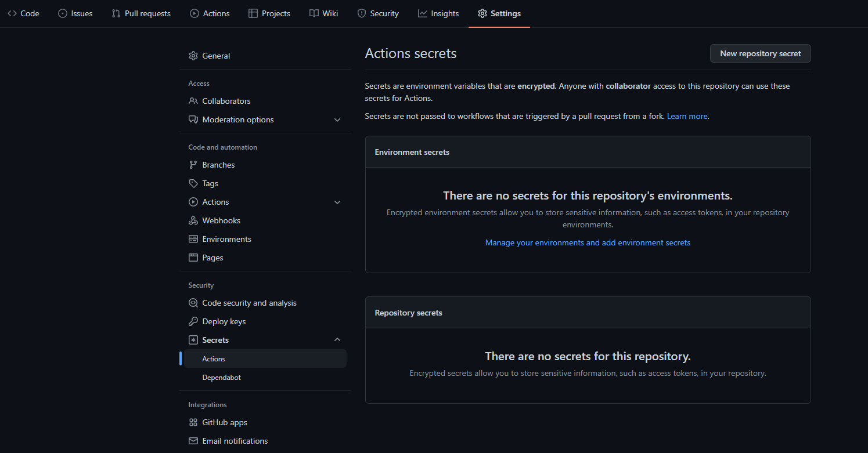Switch to the Pull requests tab

pyautogui.click(x=141, y=13)
